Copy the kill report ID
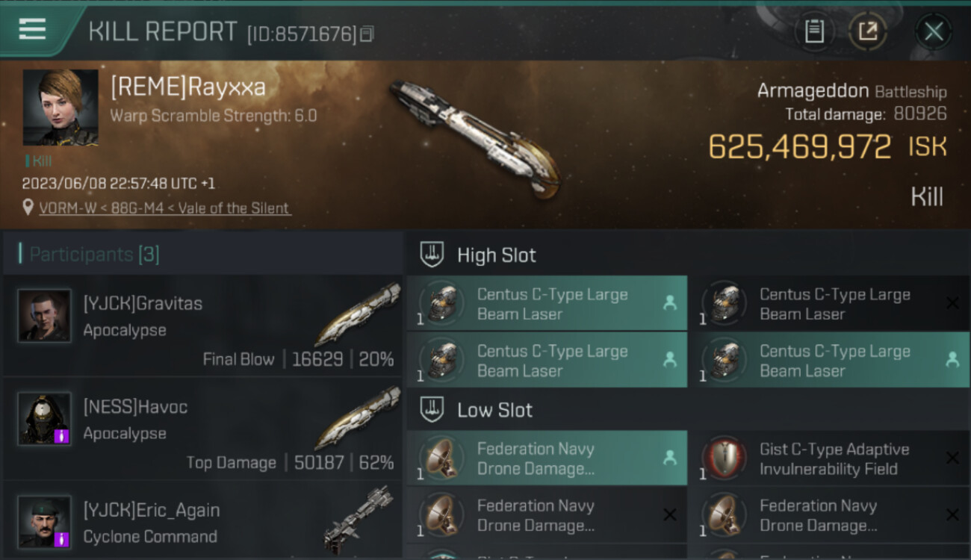This screenshot has width=971, height=560. coord(366,34)
